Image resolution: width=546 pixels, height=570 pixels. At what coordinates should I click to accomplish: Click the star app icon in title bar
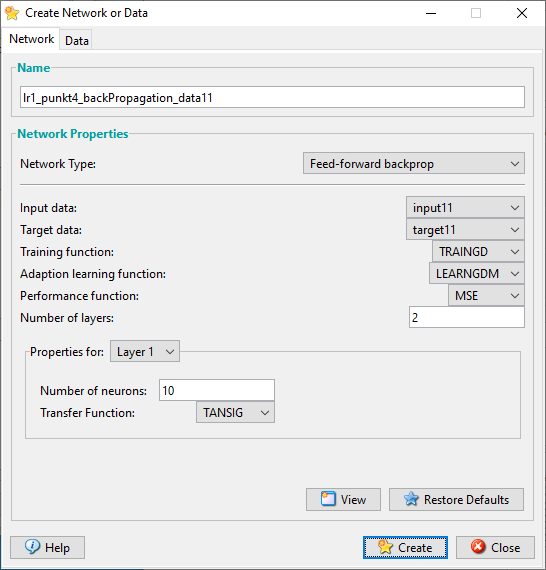click(x=12, y=13)
